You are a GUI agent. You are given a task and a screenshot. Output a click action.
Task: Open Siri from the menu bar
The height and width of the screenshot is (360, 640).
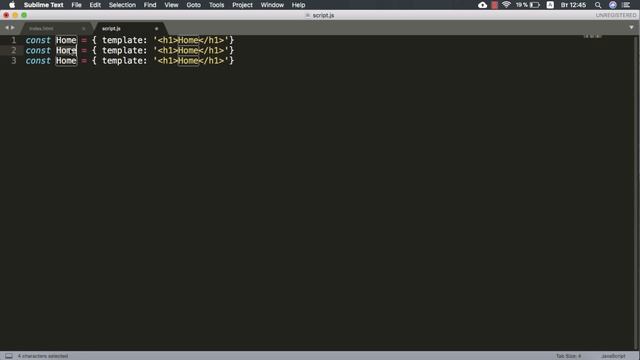(x=613, y=5)
